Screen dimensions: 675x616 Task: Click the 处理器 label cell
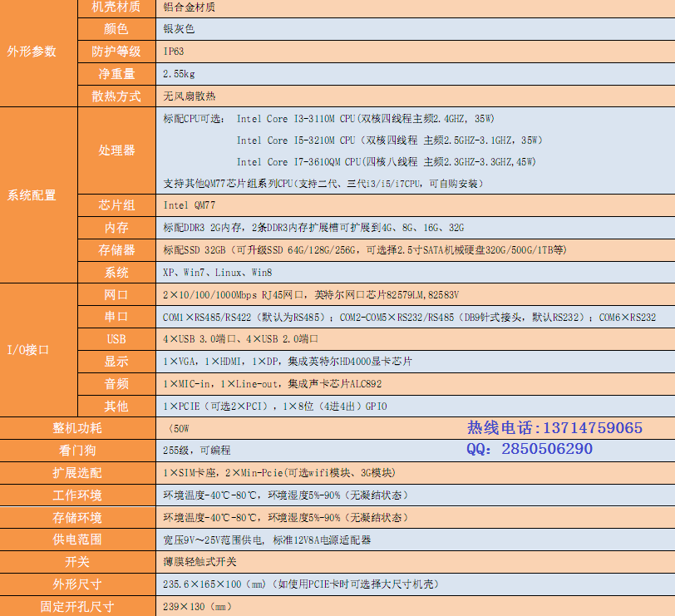[x=116, y=150]
